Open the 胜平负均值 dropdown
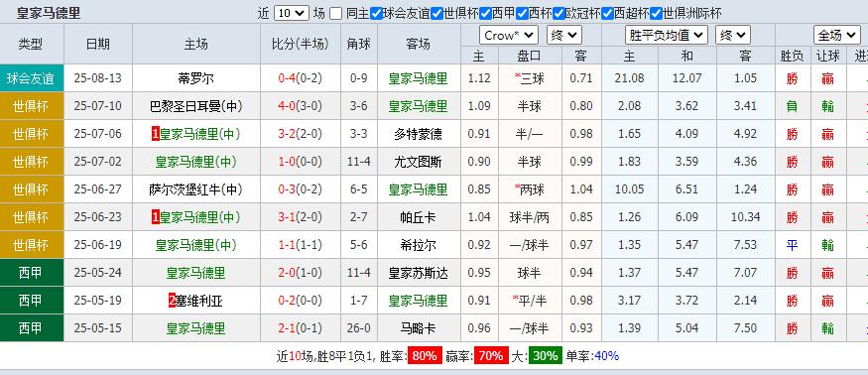This screenshot has width=868, height=375. (666, 36)
